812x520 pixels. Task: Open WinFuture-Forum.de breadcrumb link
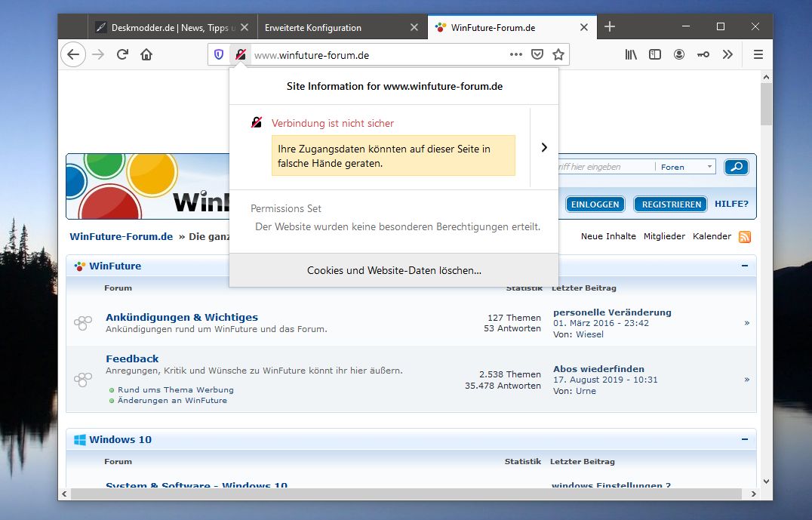click(x=121, y=237)
